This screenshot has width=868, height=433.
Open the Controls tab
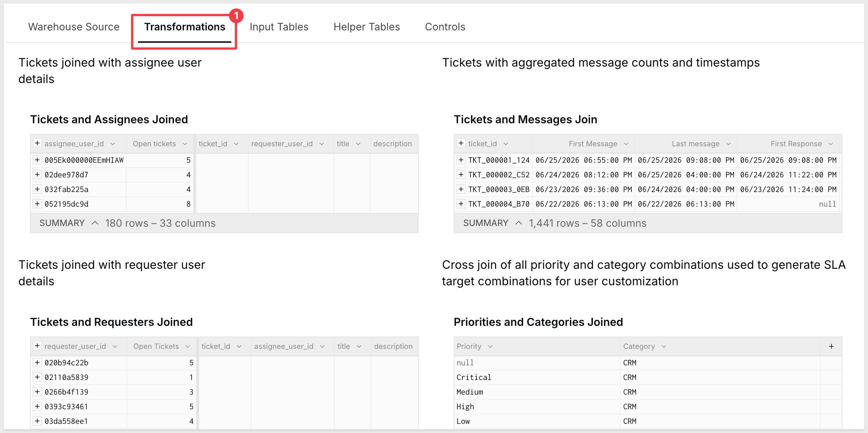click(x=445, y=27)
